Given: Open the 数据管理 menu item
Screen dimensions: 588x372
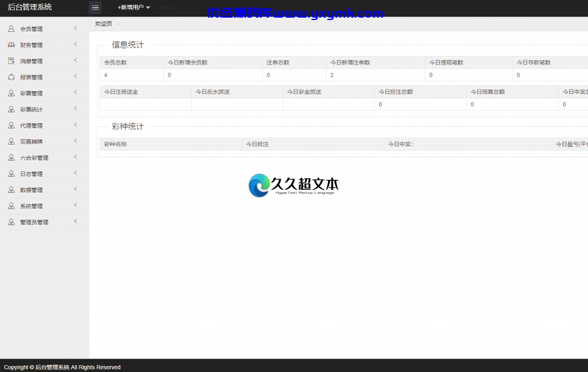Looking at the screenshot, I should click(44, 190).
